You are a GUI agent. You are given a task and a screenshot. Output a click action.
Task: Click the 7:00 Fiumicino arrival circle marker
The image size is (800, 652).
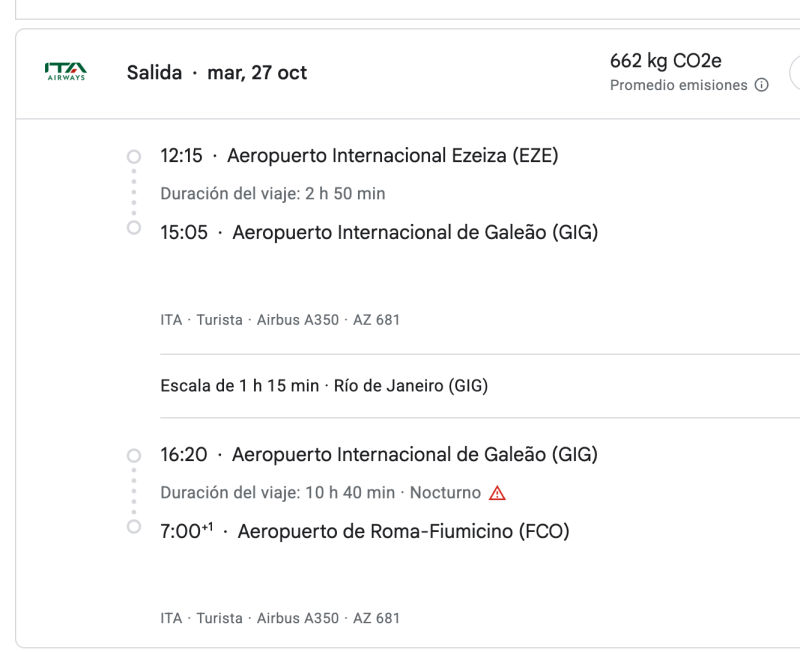[134, 526]
